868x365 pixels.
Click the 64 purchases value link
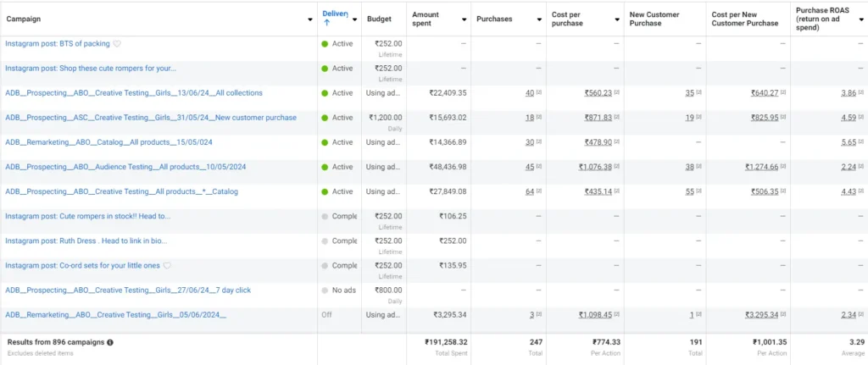(529, 191)
